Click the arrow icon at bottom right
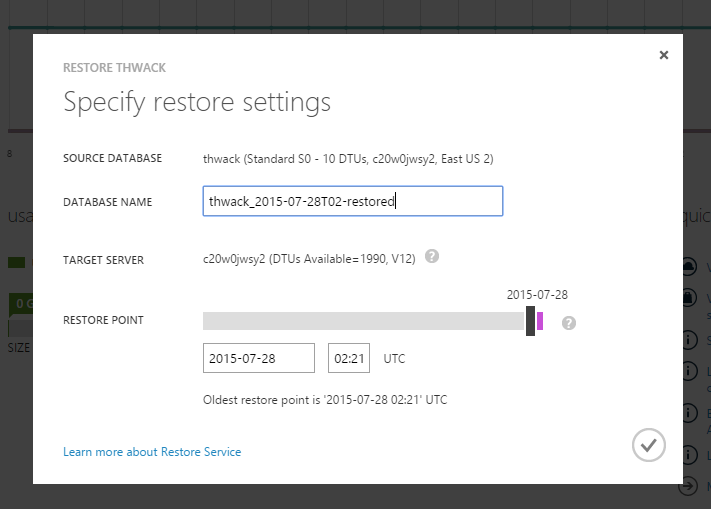This screenshot has width=711, height=509. 690,486
